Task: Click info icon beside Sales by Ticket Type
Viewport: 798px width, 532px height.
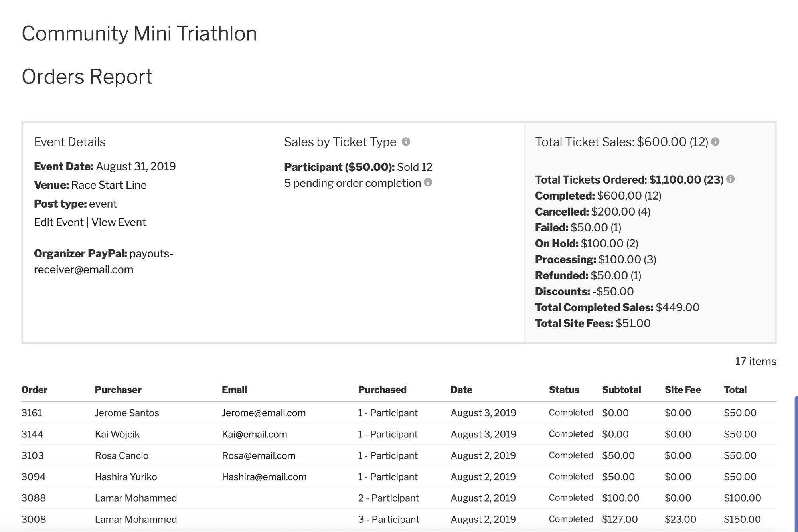Action: click(406, 142)
